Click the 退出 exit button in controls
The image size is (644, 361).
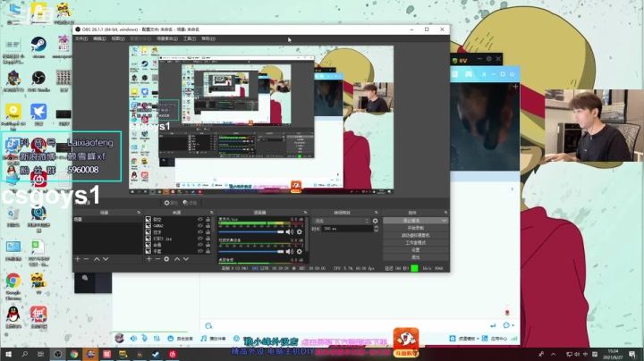(x=416, y=257)
